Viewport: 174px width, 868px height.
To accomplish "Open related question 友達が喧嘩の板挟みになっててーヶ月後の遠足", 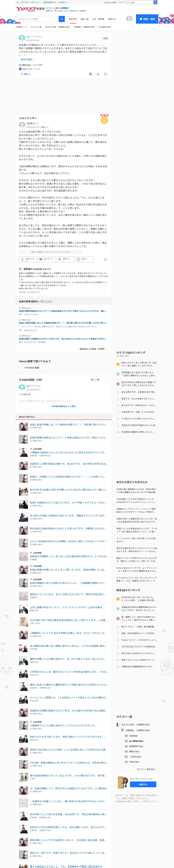I will [63, 311].
